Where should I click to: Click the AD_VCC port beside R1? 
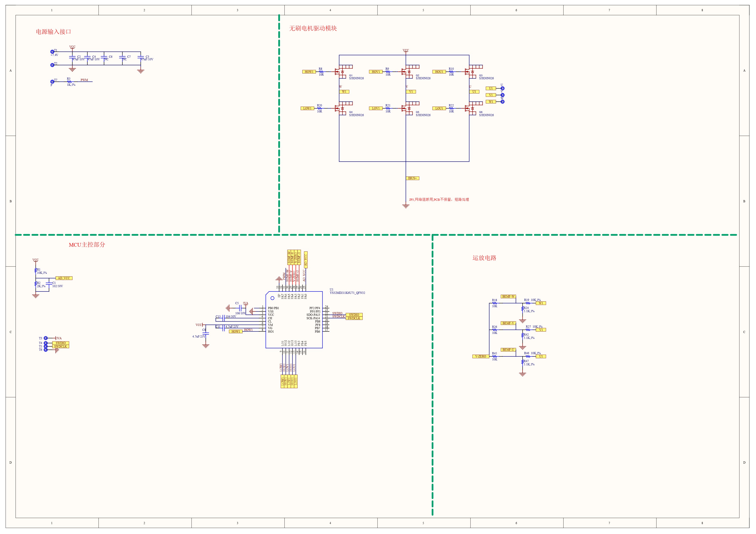tap(64, 278)
